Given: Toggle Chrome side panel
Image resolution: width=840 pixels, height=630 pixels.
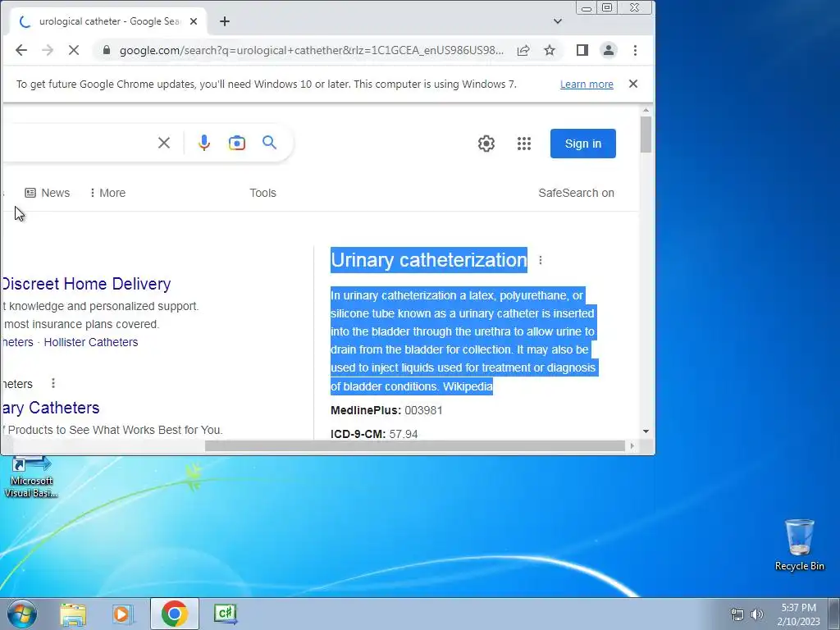Looking at the screenshot, I should pos(582,50).
